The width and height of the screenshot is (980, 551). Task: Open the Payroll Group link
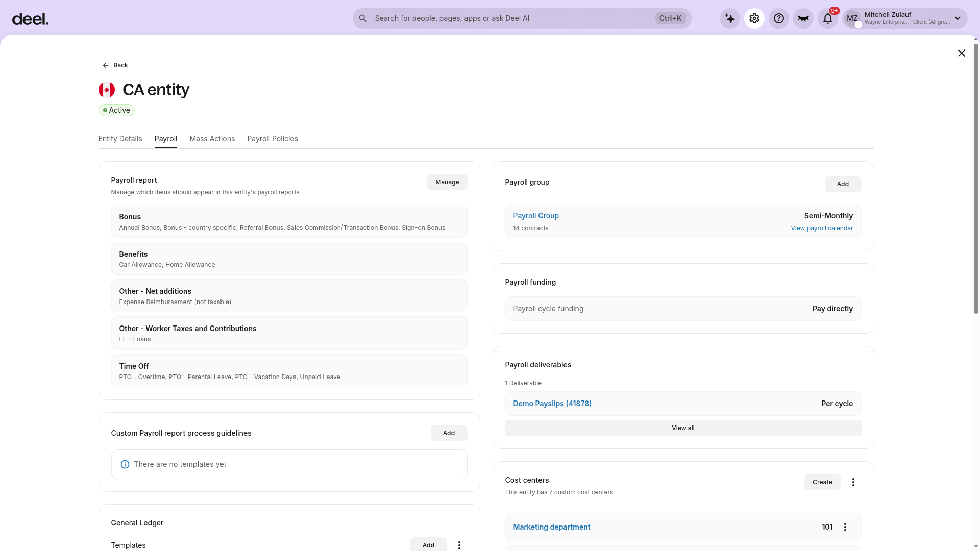click(536, 216)
